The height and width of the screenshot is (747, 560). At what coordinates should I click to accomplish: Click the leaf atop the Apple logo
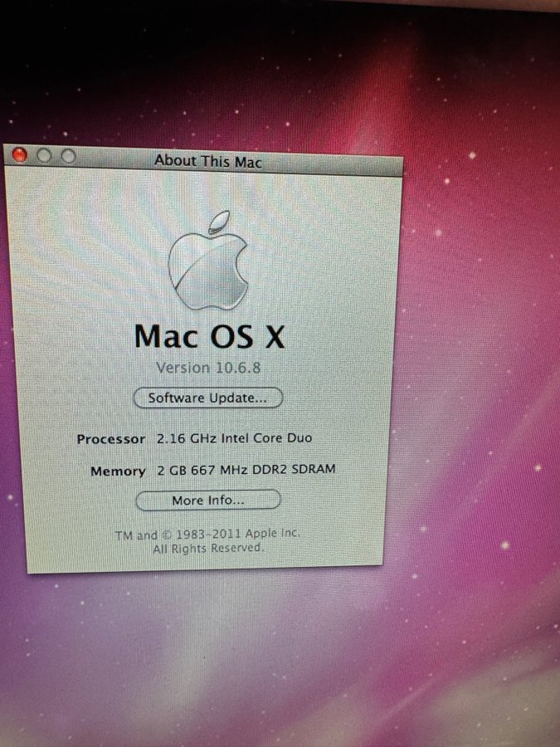pos(218,222)
